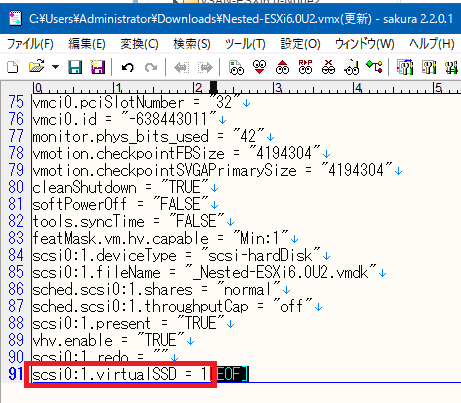
Task: Click the scsi0:1.redo line
Action: pyautogui.click(x=101, y=357)
